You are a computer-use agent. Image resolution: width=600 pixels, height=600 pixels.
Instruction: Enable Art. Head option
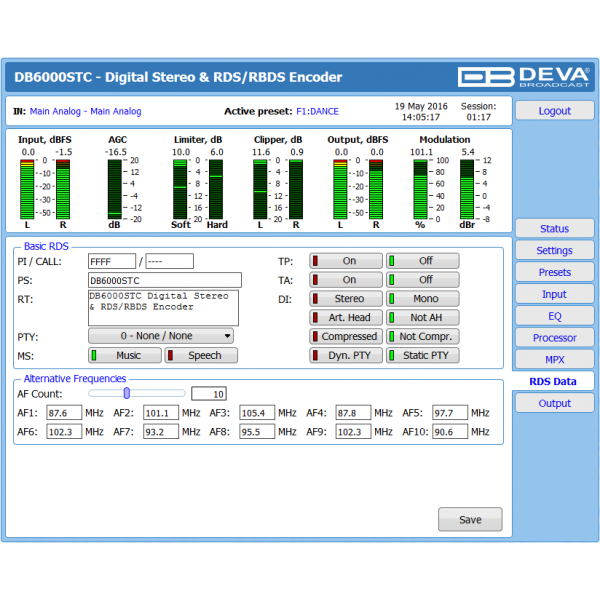click(346, 318)
